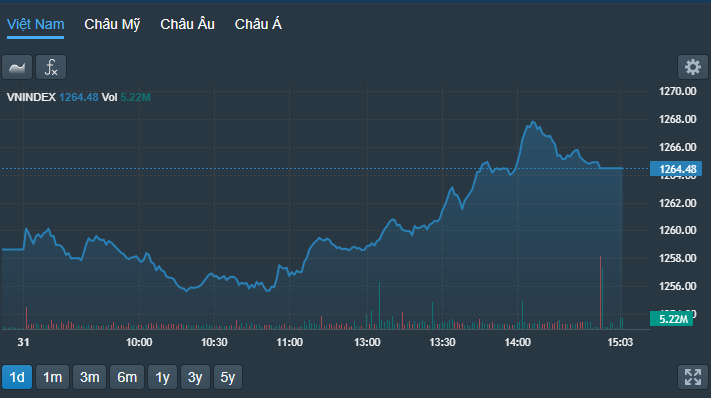
Task: Set chart range to 5y
Action: [x=228, y=377]
